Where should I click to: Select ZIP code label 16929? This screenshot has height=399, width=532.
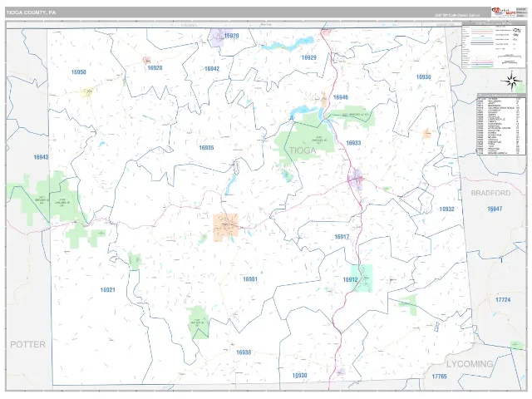click(308, 57)
